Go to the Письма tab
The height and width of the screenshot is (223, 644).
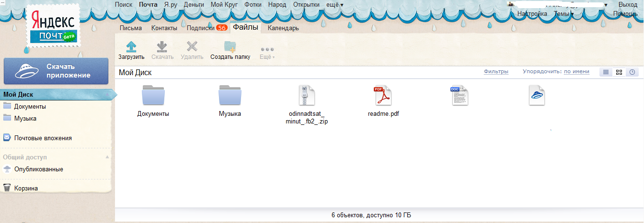pyautogui.click(x=131, y=28)
